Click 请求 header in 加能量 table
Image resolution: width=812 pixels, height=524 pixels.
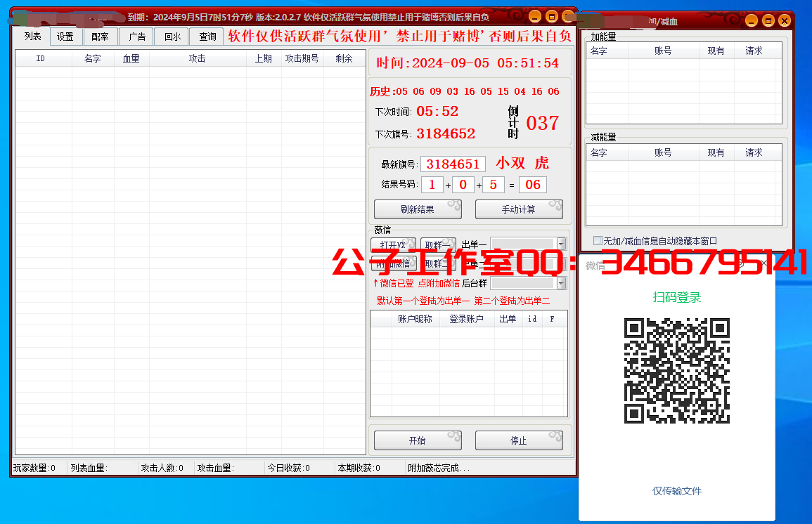pos(754,51)
